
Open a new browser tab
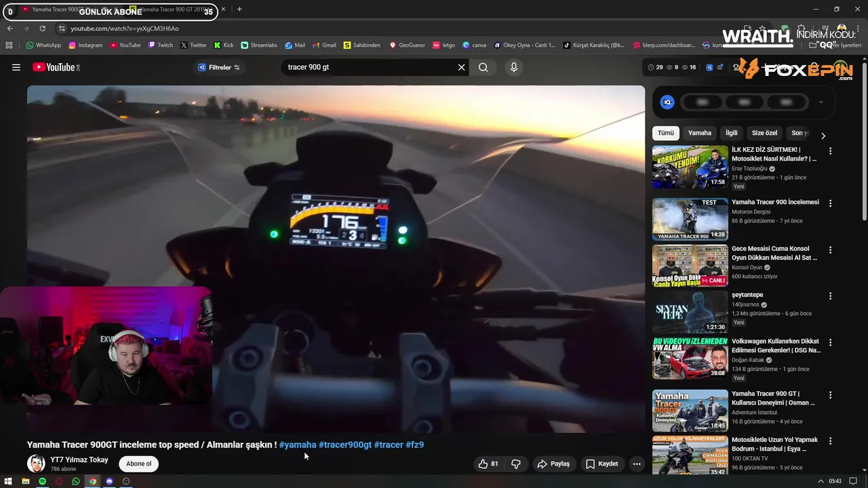tap(239, 9)
